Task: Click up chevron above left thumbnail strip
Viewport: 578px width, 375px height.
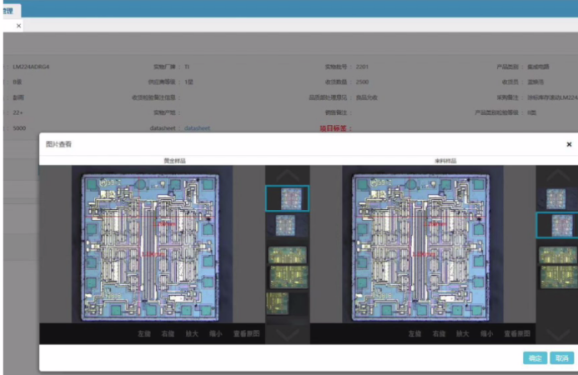Action: coord(288,175)
